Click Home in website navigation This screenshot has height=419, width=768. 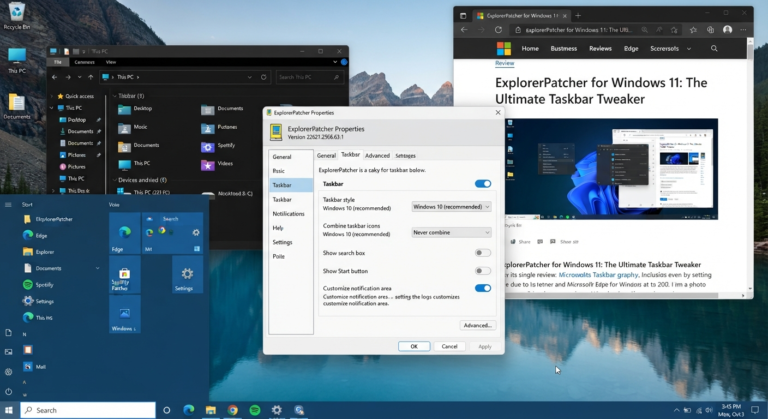[x=530, y=49]
